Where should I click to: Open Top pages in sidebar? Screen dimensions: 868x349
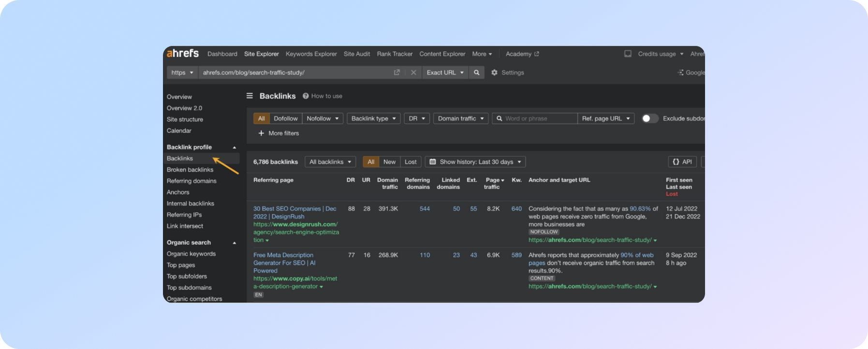coord(181,265)
